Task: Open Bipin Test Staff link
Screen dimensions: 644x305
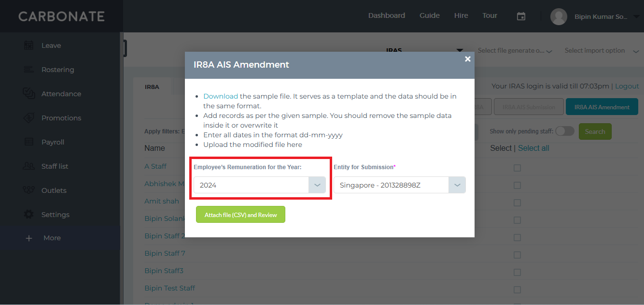Action: [x=169, y=288]
